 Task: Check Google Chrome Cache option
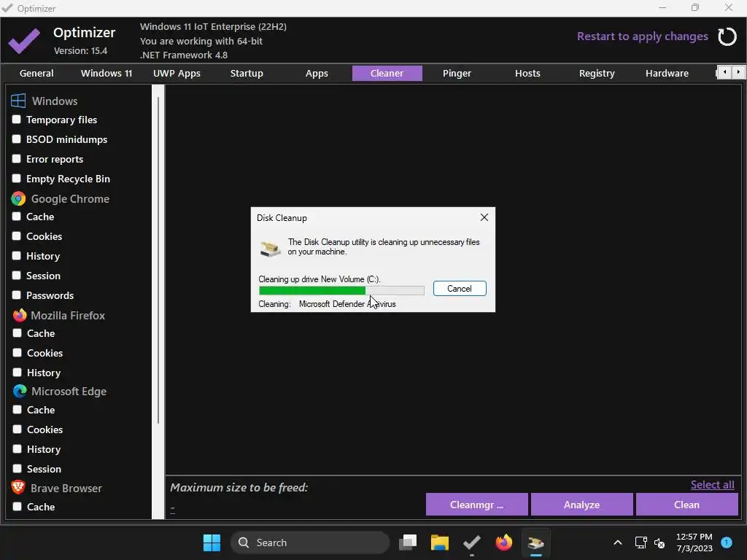pyautogui.click(x=17, y=216)
